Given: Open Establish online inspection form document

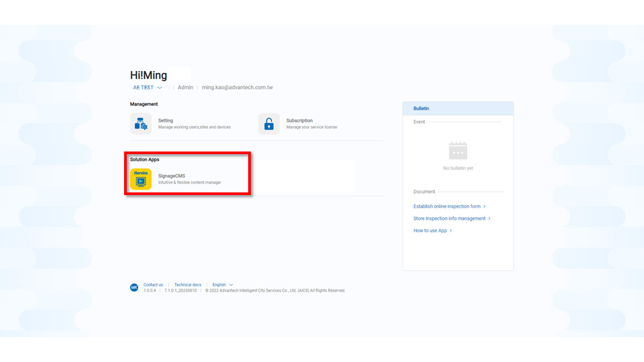Looking at the screenshot, I should tap(447, 206).
